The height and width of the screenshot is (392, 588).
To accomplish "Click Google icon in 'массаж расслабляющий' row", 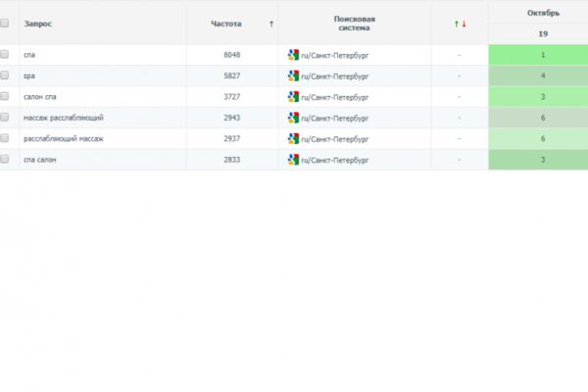I will [293, 118].
